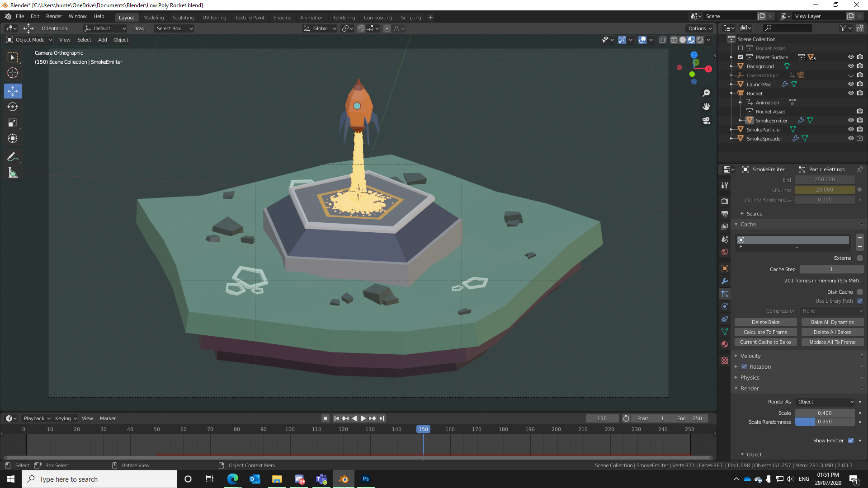Open the Render menu

click(x=54, y=16)
